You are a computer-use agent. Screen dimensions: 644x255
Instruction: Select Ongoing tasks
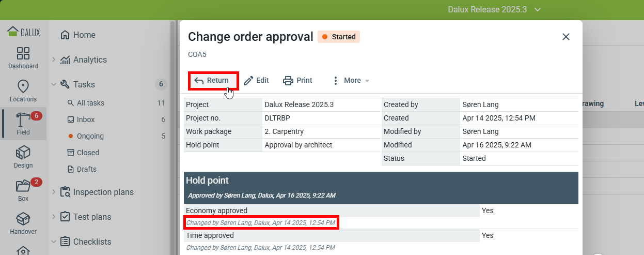click(x=90, y=136)
